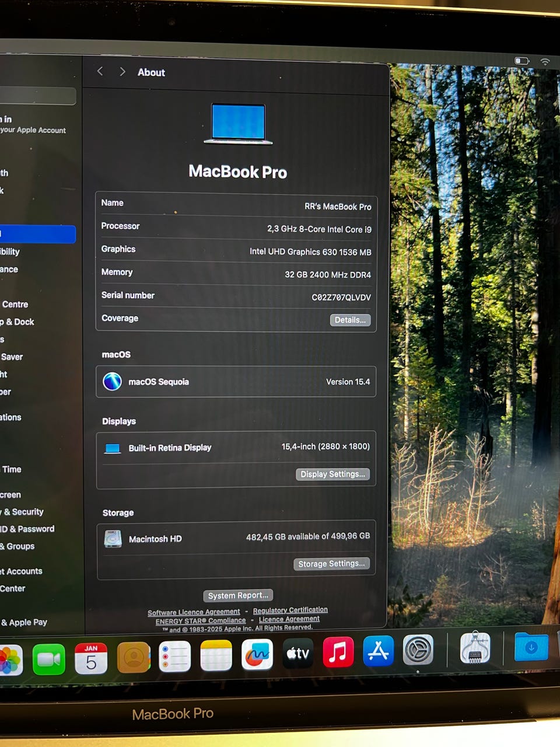
Task: Launch Freeform from the Dock
Action: tap(257, 654)
